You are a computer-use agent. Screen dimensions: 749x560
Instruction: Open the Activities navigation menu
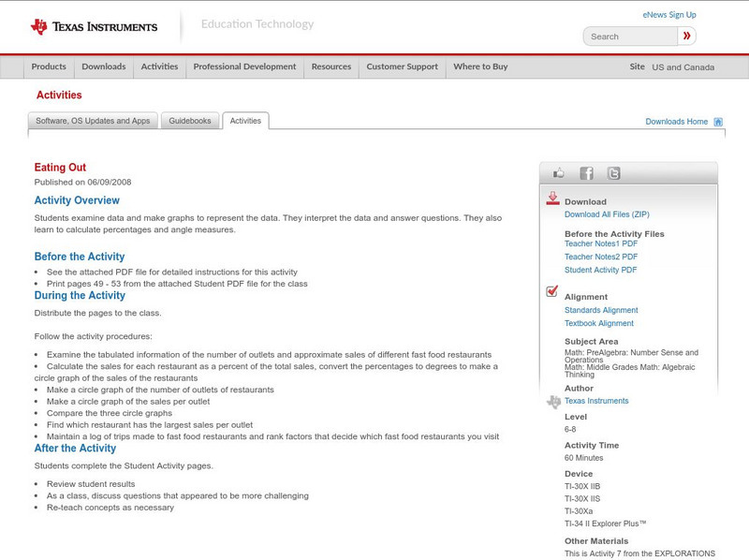[159, 66]
